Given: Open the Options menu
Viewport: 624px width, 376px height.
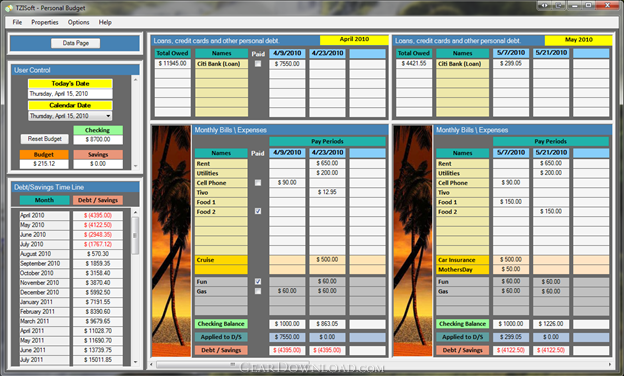Looking at the screenshot, I should (x=78, y=22).
